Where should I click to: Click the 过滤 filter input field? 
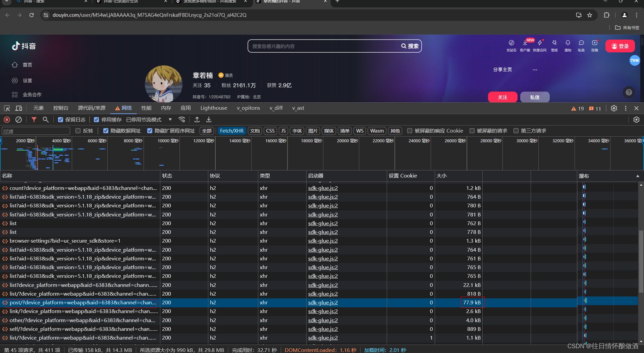[36, 131]
